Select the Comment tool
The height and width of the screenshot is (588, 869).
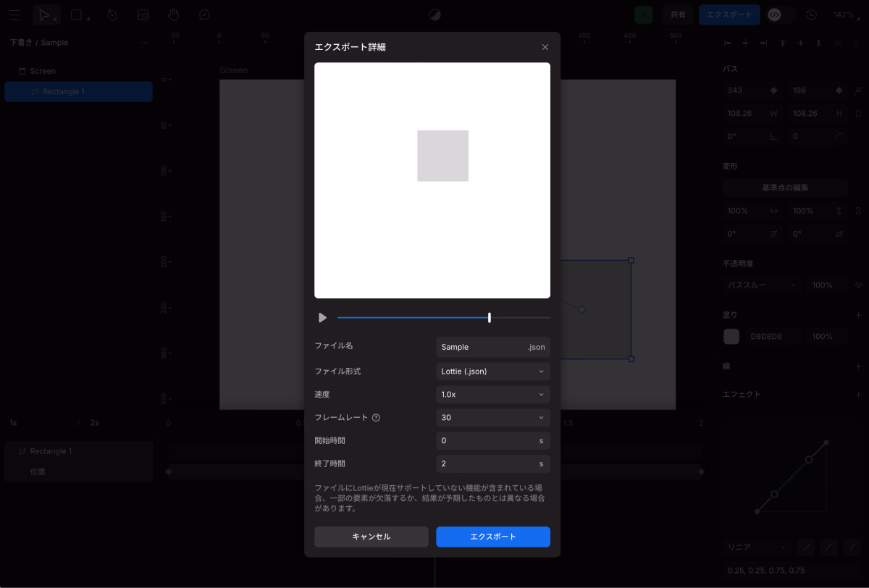tap(204, 14)
